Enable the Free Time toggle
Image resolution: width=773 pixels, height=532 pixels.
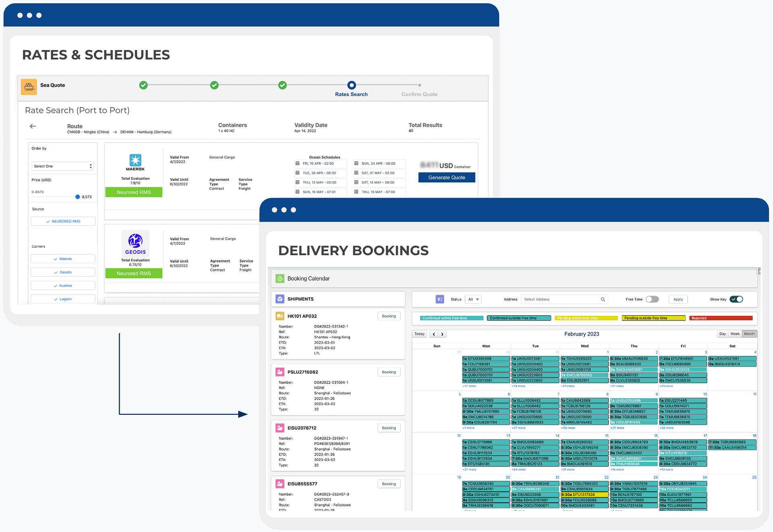point(653,299)
